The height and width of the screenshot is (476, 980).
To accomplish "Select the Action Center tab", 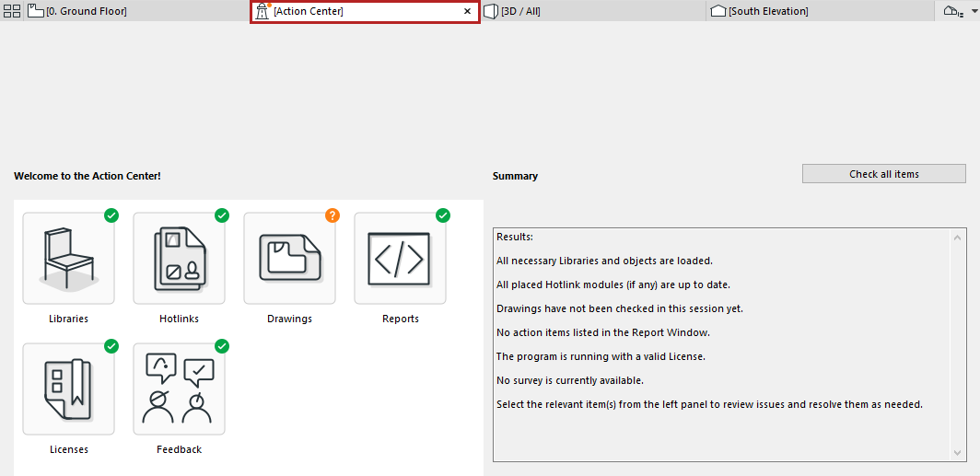I will click(x=365, y=11).
